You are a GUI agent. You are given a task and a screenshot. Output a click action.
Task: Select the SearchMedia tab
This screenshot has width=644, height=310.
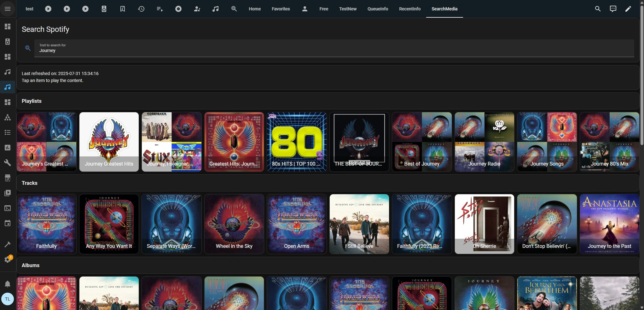(x=444, y=9)
